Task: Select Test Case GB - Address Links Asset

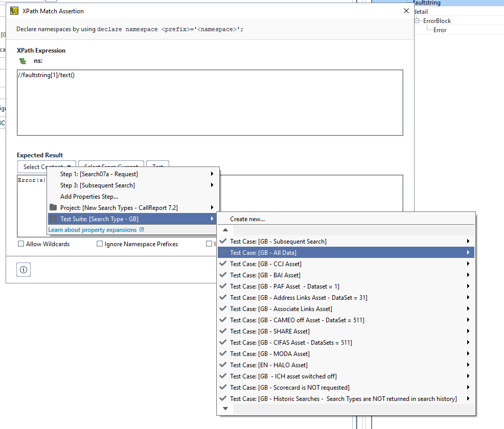Action: click(346, 297)
